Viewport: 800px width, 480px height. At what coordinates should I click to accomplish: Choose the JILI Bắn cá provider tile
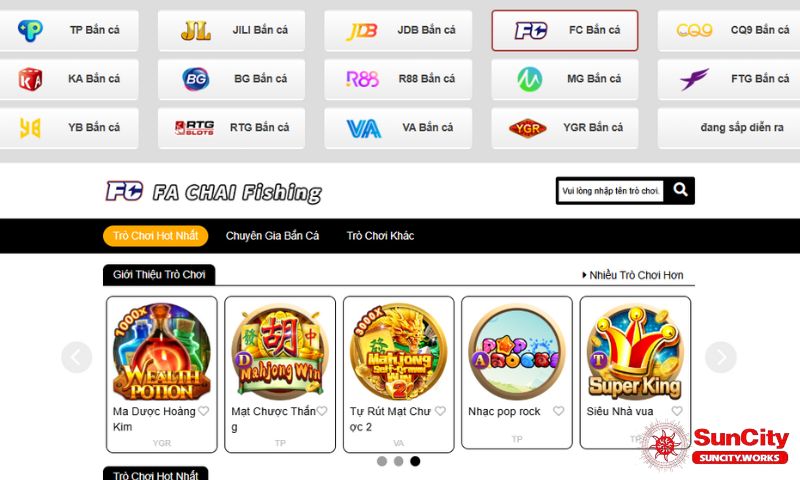click(x=231, y=31)
